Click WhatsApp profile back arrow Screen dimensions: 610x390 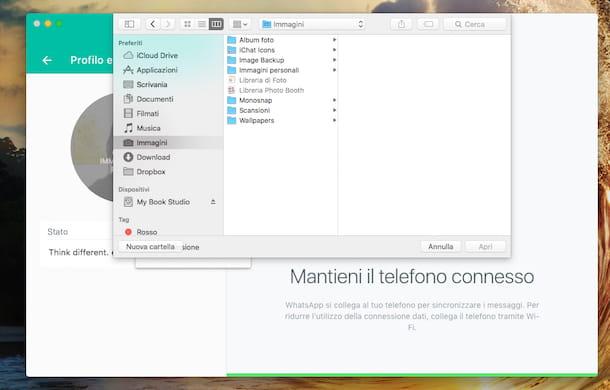(x=47, y=60)
